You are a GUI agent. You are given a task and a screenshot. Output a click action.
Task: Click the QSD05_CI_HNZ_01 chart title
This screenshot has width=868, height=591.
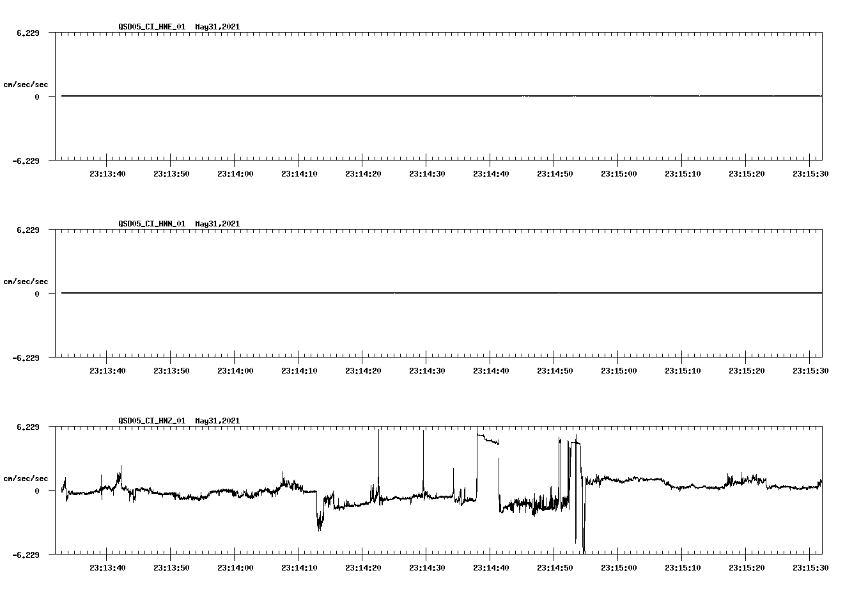coord(179,421)
